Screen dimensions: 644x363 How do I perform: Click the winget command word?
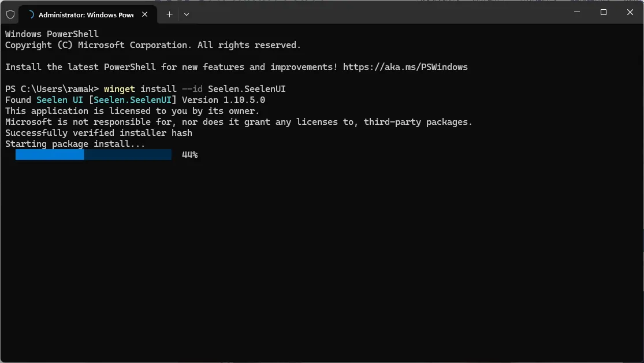(120, 89)
